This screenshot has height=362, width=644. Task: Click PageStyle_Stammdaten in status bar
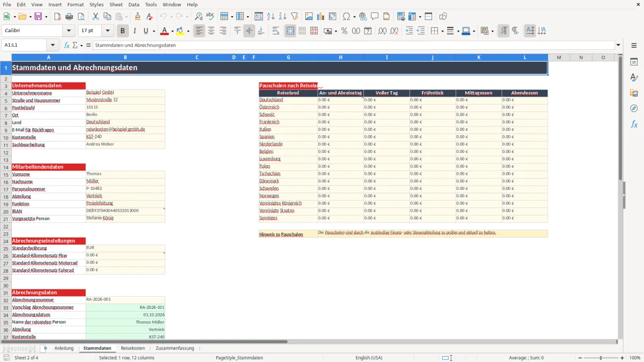[239, 358]
